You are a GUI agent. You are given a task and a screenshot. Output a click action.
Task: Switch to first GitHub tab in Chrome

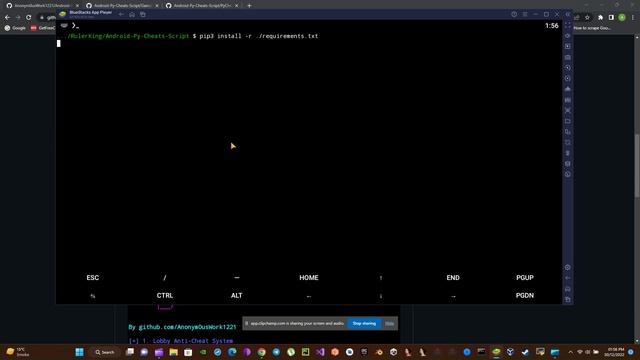click(42, 6)
